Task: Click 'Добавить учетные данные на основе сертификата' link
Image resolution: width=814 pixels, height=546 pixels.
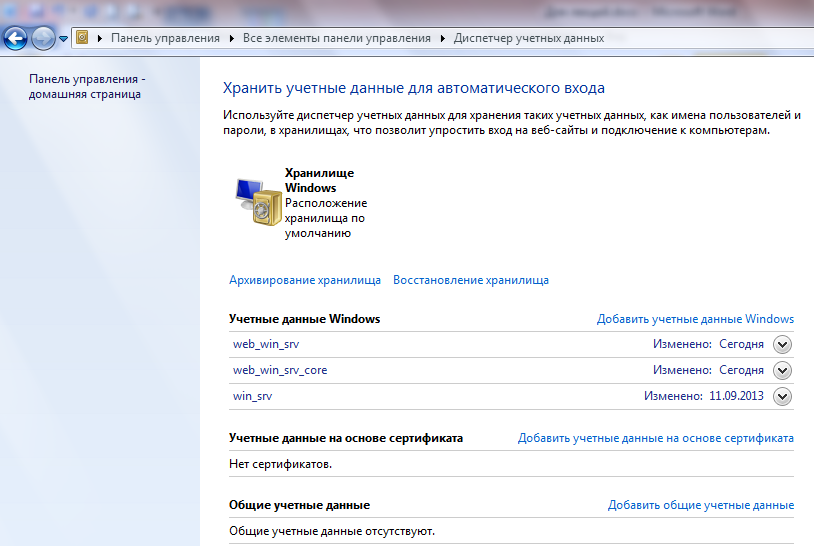Action: pyautogui.click(x=656, y=438)
